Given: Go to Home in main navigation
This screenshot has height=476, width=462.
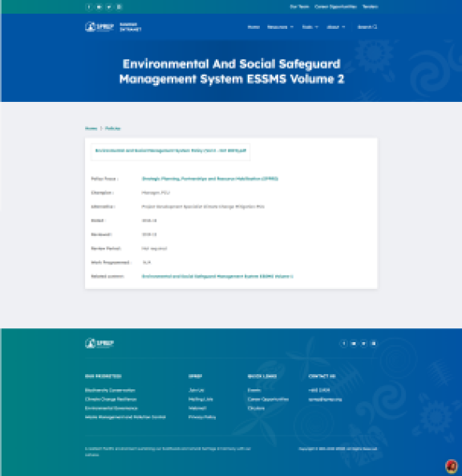Looking at the screenshot, I should [x=253, y=26].
